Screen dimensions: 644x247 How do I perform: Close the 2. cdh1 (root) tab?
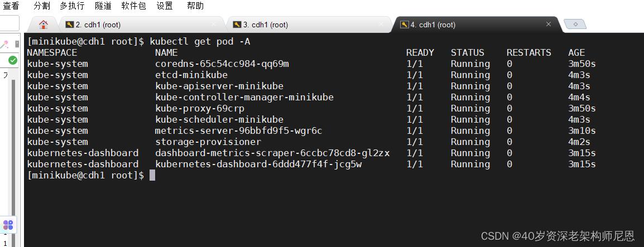coord(214,25)
